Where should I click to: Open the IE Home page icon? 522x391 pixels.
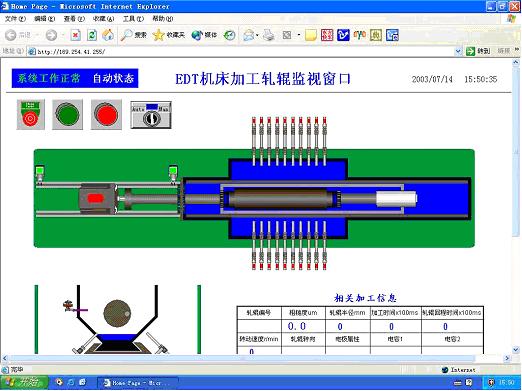coord(108,35)
